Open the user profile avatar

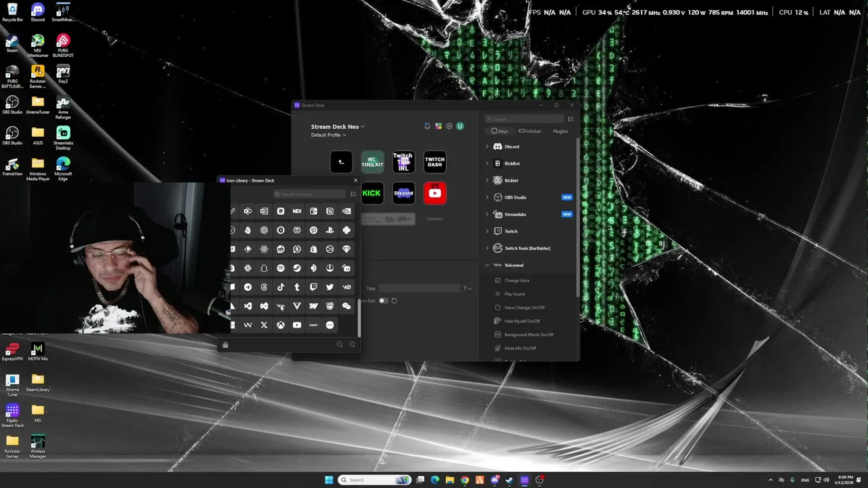tap(460, 126)
